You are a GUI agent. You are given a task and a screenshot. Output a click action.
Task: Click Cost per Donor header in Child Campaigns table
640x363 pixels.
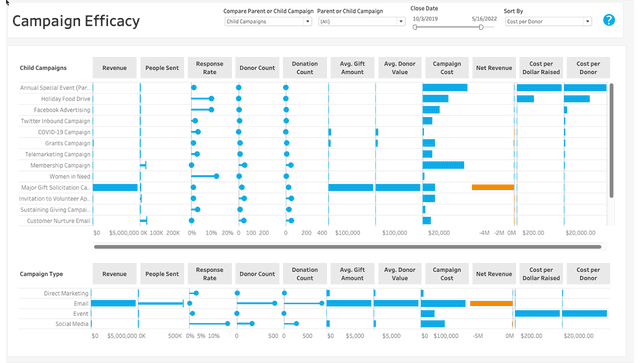tap(588, 68)
